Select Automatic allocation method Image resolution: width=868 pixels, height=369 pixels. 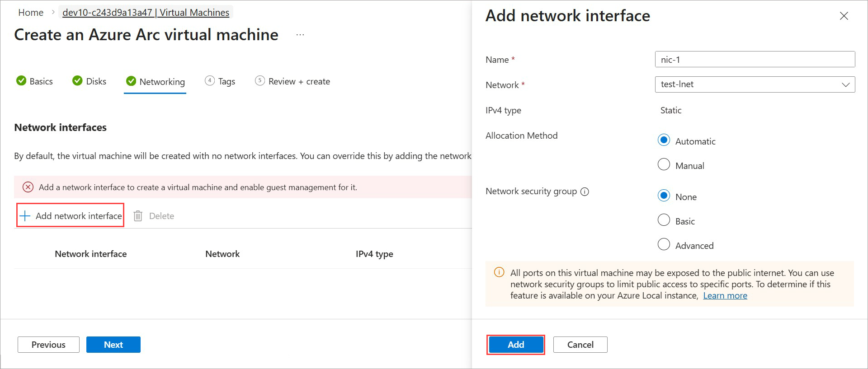(664, 140)
